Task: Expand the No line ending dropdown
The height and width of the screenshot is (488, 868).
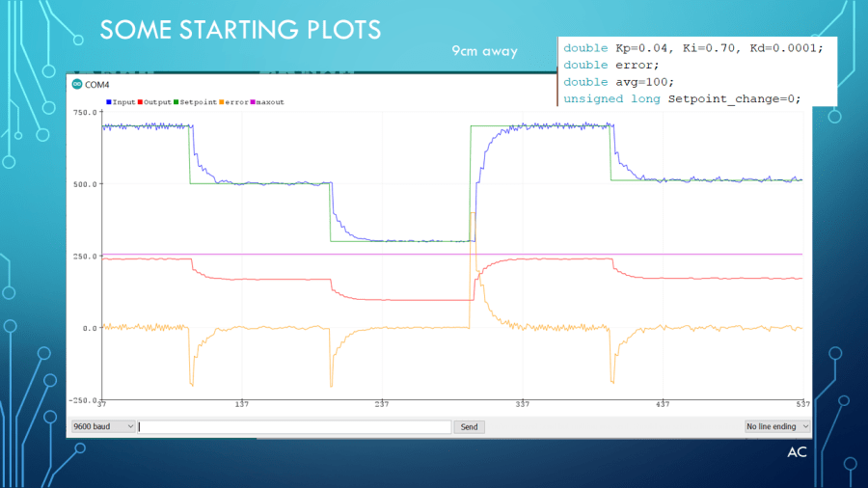Action: (x=777, y=426)
